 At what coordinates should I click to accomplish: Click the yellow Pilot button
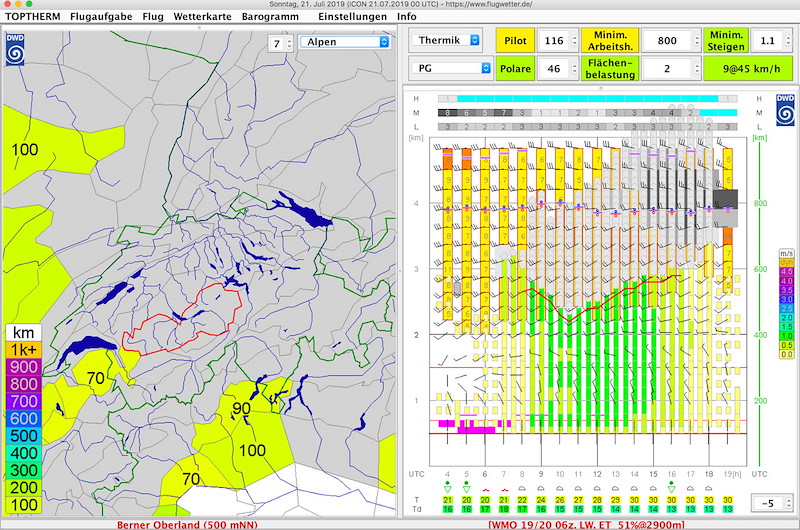pyautogui.click(x=515, y=40)
